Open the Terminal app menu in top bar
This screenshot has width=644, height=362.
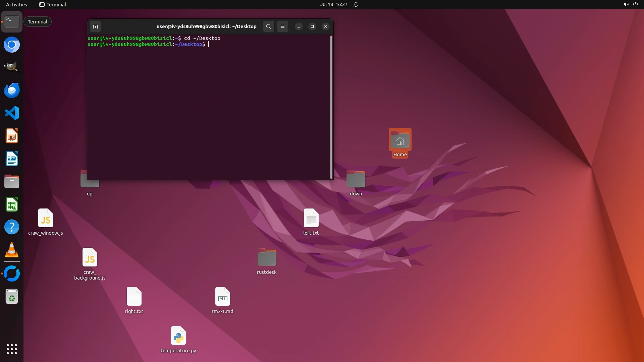53,4
